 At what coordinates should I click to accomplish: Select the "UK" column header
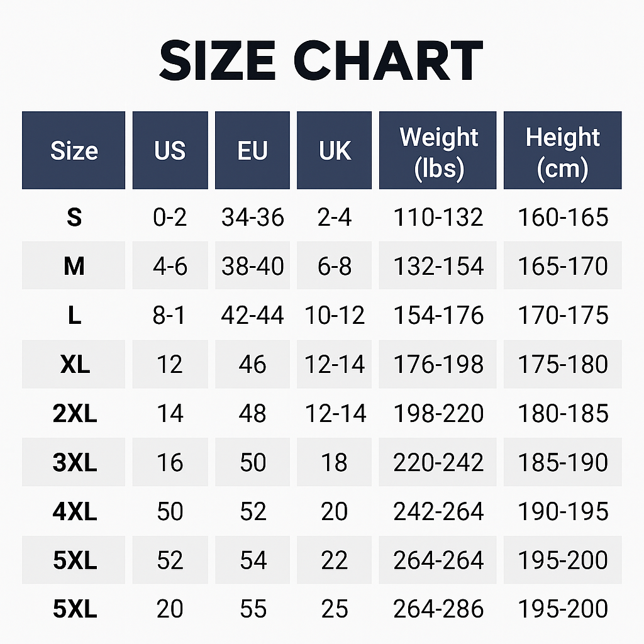[335, 151]
